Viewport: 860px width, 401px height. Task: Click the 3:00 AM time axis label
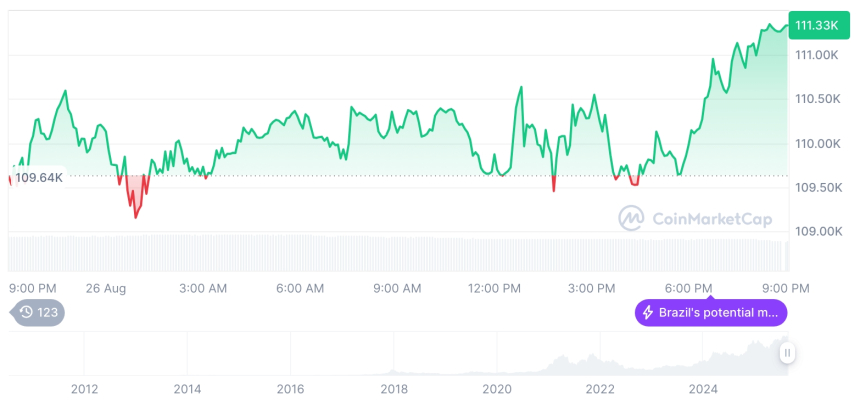203,288
